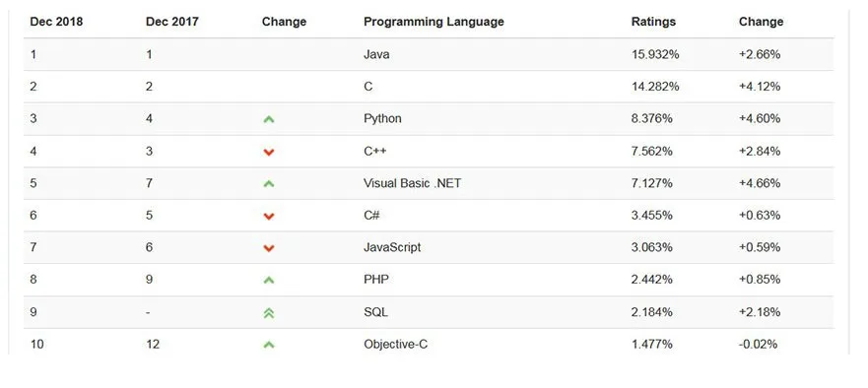Click the Objective-C language name
The width and height of the screenshot is (868, 388).
395,345
